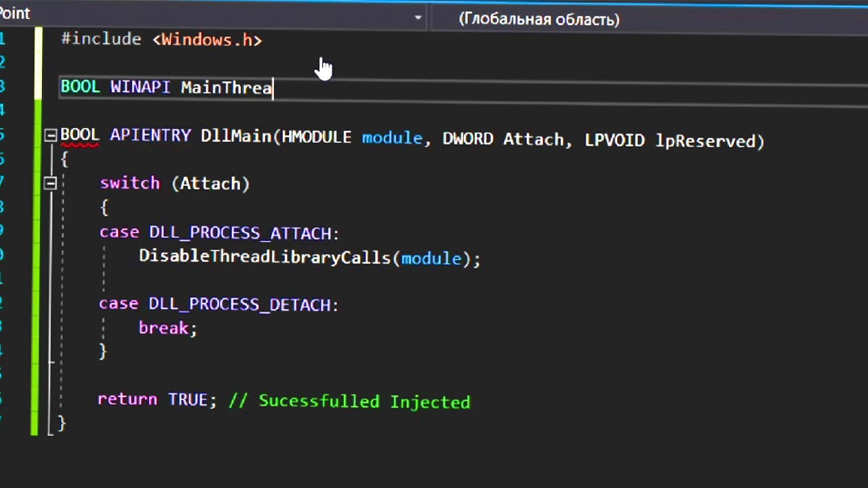The width and height of the screenshot is (868, 488).
Task: Click BOOL before WINAPI
Action: click(x=80, y=87)
